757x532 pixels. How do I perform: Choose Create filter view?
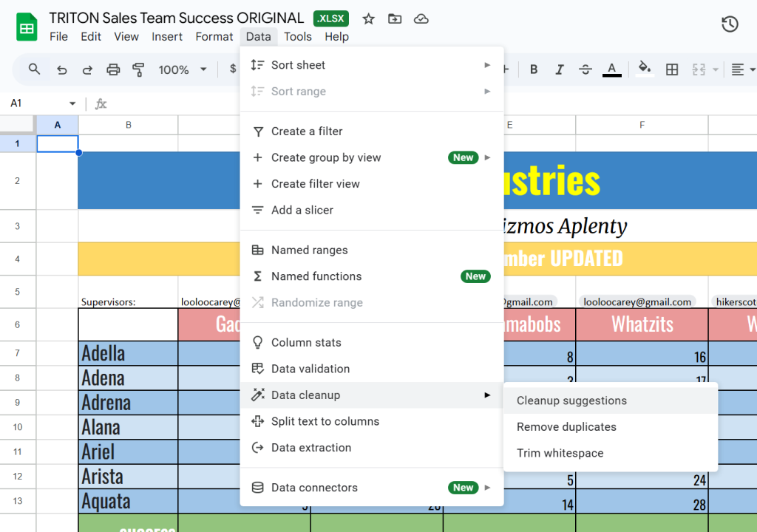click(x=372, y=184)
